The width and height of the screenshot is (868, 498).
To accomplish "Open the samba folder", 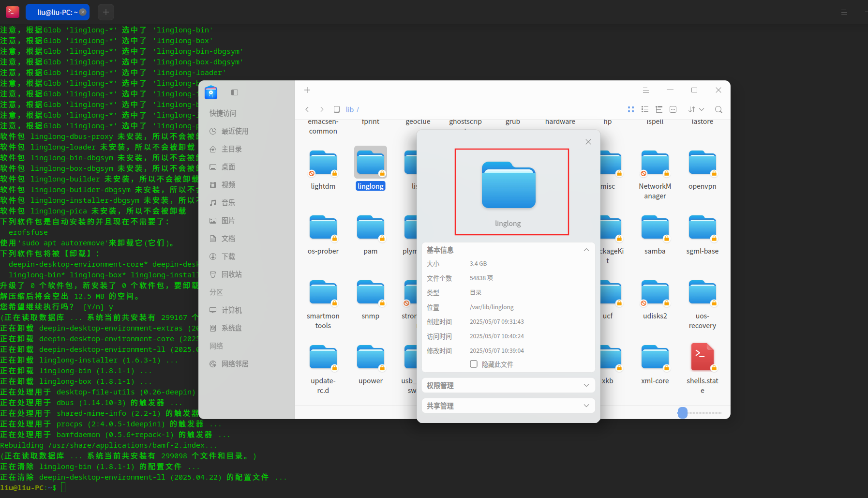I will tap(655, 228).
